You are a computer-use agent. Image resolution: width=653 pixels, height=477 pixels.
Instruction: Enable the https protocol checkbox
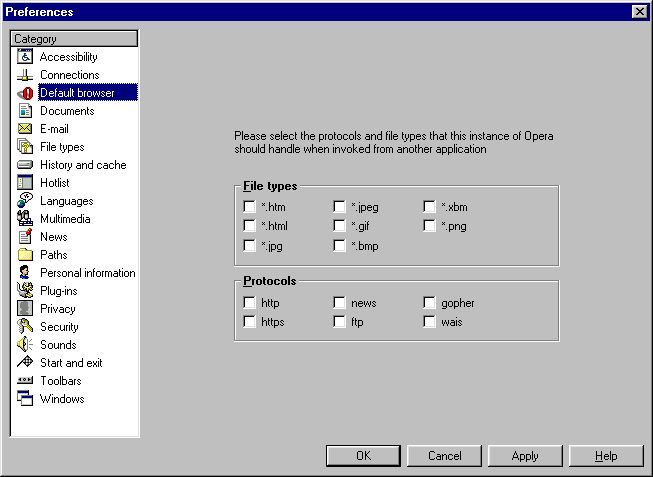[249, 322]
